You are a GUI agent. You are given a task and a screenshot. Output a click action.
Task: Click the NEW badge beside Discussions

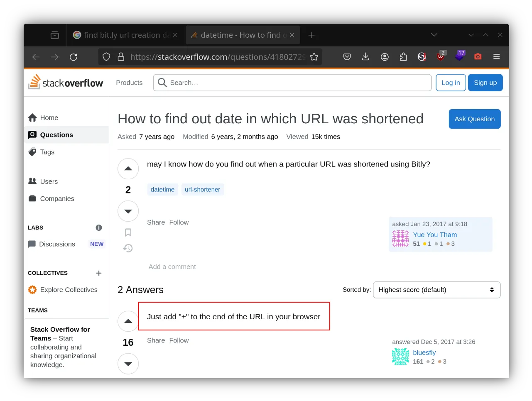pos(97,244)
